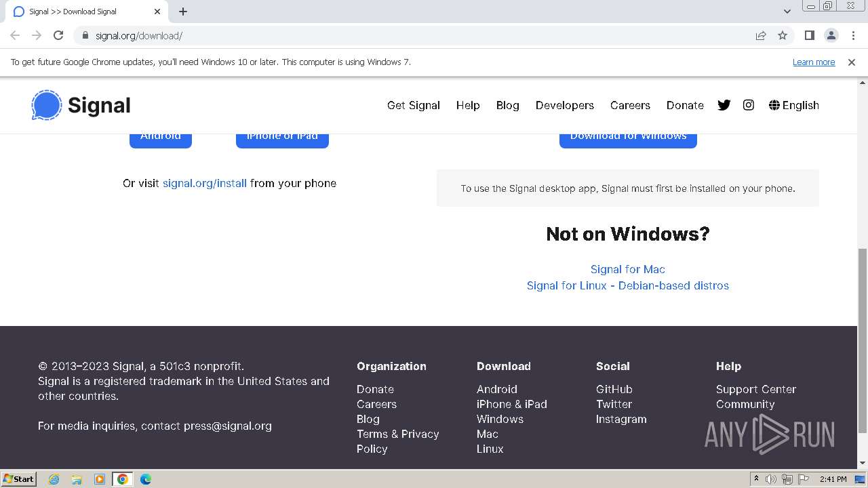Close the Signal download tab

point(157,12)
